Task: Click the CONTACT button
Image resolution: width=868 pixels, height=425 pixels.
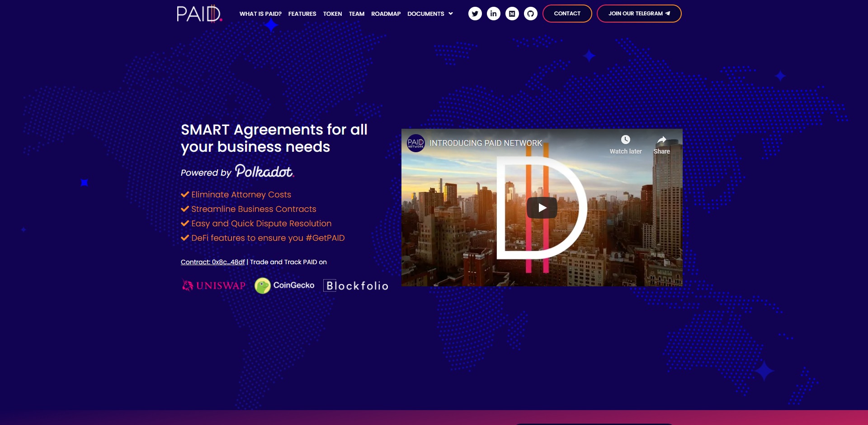Action: click(567, 13)
